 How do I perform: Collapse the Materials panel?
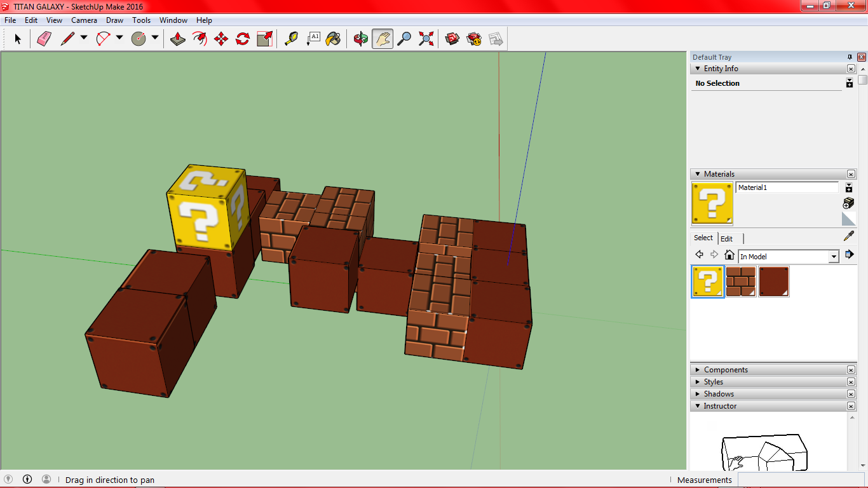tap(697, 174)
